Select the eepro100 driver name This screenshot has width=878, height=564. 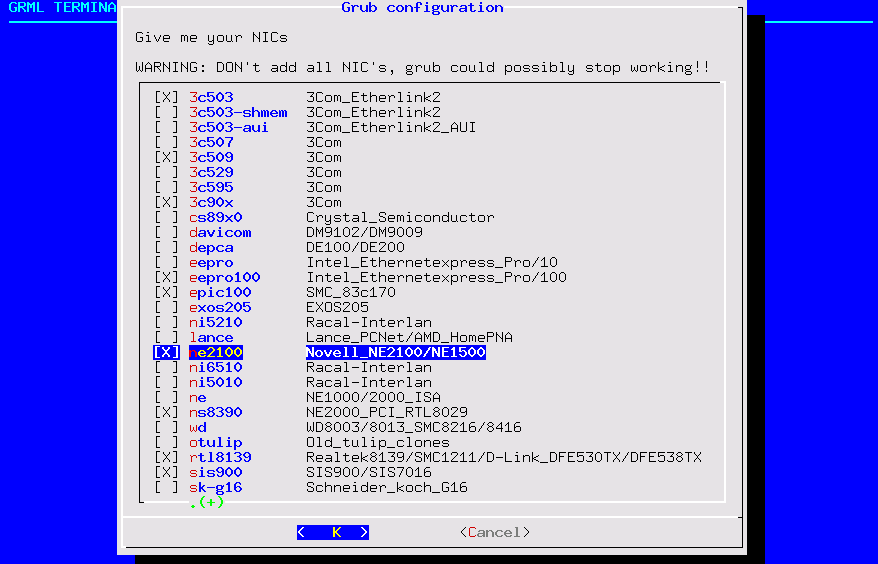click(x=225, y=277)
